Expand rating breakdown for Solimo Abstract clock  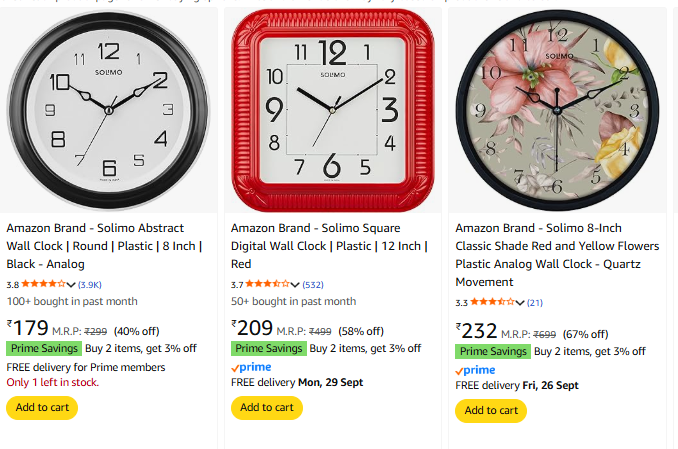(x=71, y=285)
